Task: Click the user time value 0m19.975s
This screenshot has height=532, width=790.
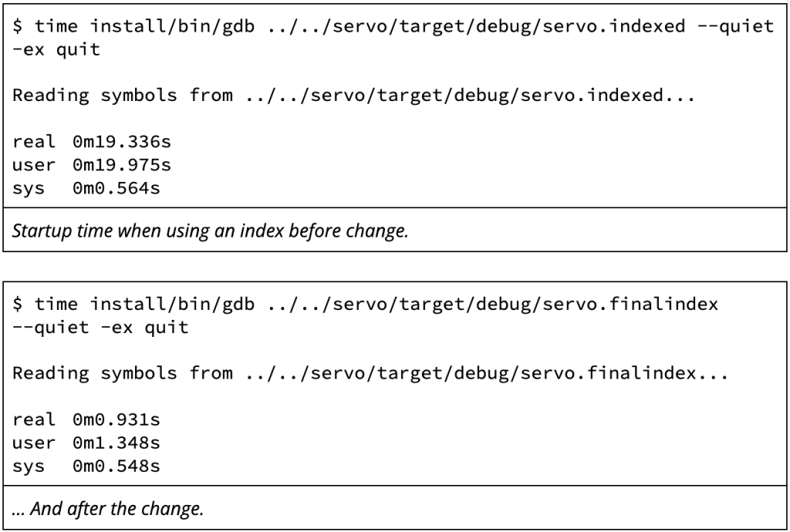Action: [x=122, y=165]
